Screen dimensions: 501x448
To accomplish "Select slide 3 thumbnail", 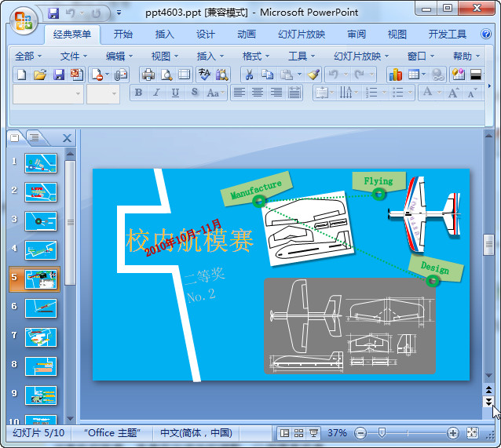I will (x=41, y=220).
